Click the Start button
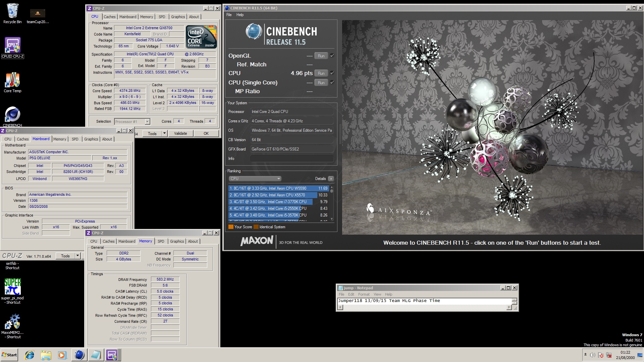644x362 pixels. coord(9,355)
